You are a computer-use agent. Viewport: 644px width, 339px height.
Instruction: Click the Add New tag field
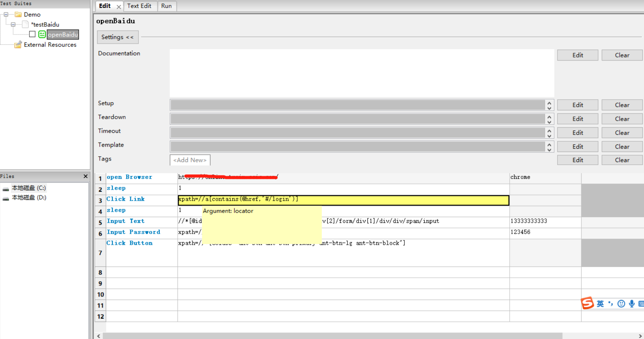[x=190, y=160]
